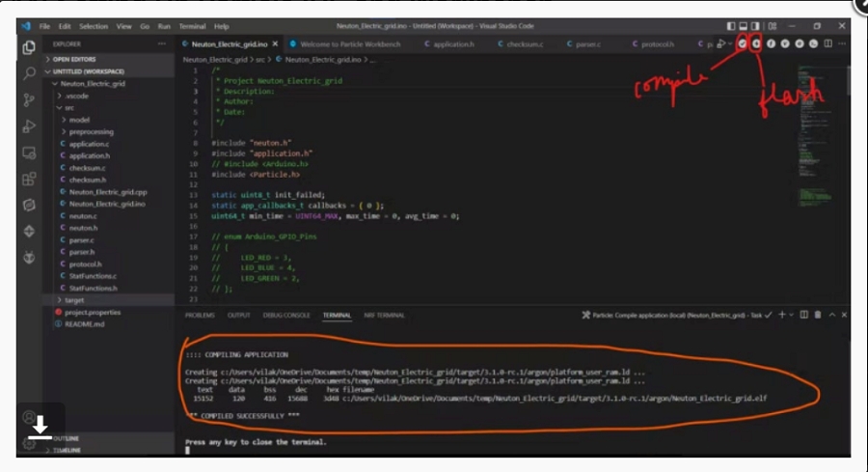The image size is (868, 472).
Task: Switch to the PROBLEMS panel tab
Action: coord(200,316)
